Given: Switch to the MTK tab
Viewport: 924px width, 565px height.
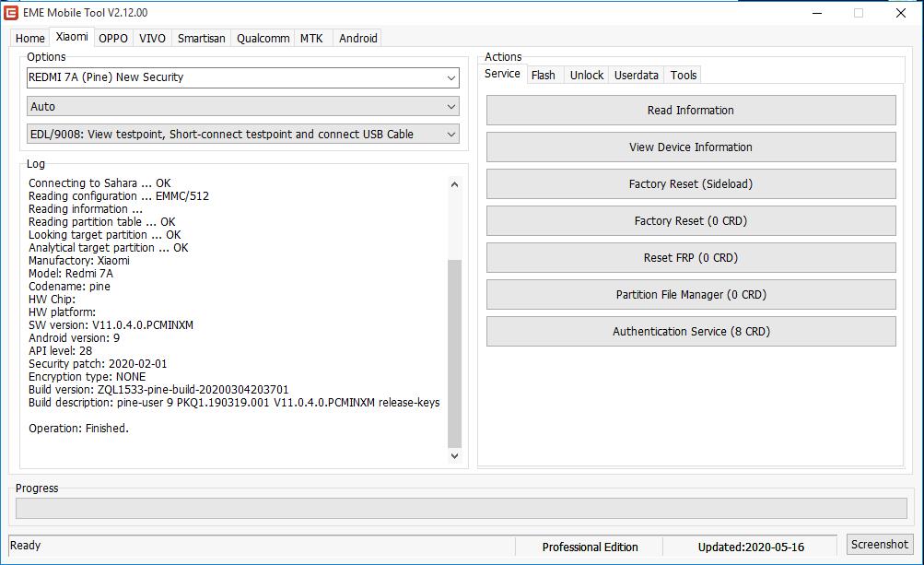Looking at the screenshot, I should 311,39.
